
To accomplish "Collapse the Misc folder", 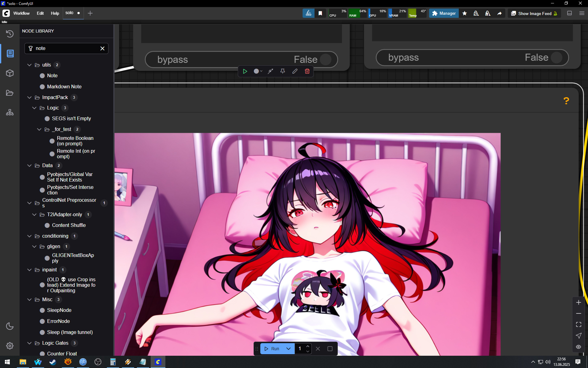I will click(x=29, y=300).
